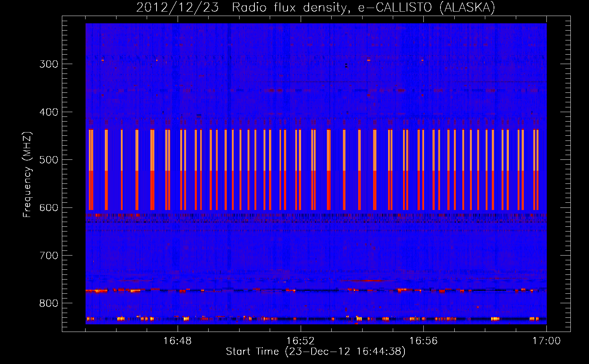Click the 'Start Time (23-Dec-12 16:44:38)' label

click(316, 352)
